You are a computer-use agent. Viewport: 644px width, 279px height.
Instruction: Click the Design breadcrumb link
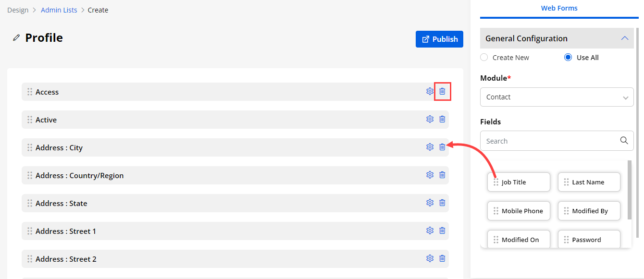click(18, 10)
